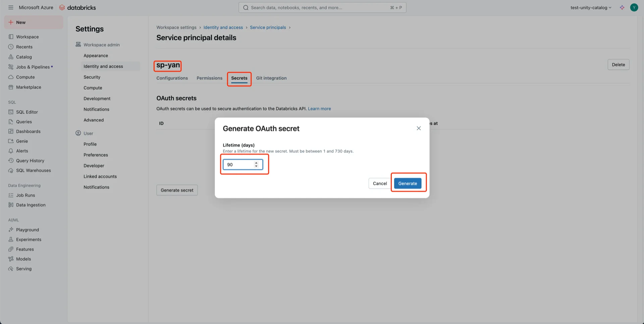Increase the lifetime days stepper
Viewport: 644px width, 324px height.
(256, 163)
